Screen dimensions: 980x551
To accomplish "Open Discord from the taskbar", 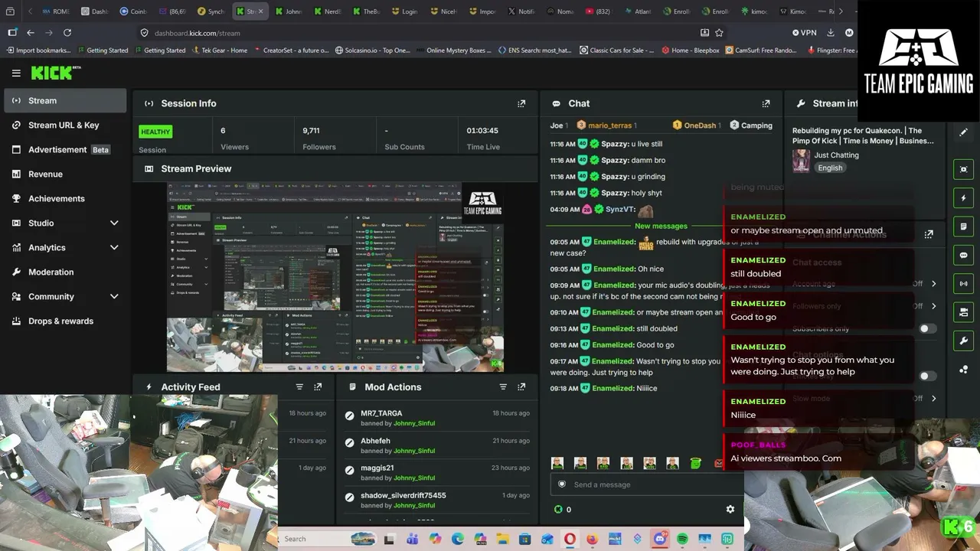I will click(660, 539).
